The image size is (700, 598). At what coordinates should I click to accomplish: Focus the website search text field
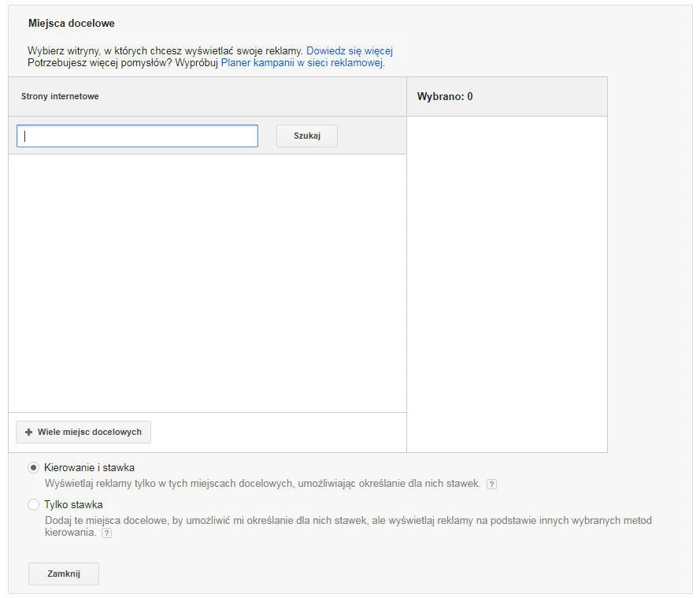(137, 136)
